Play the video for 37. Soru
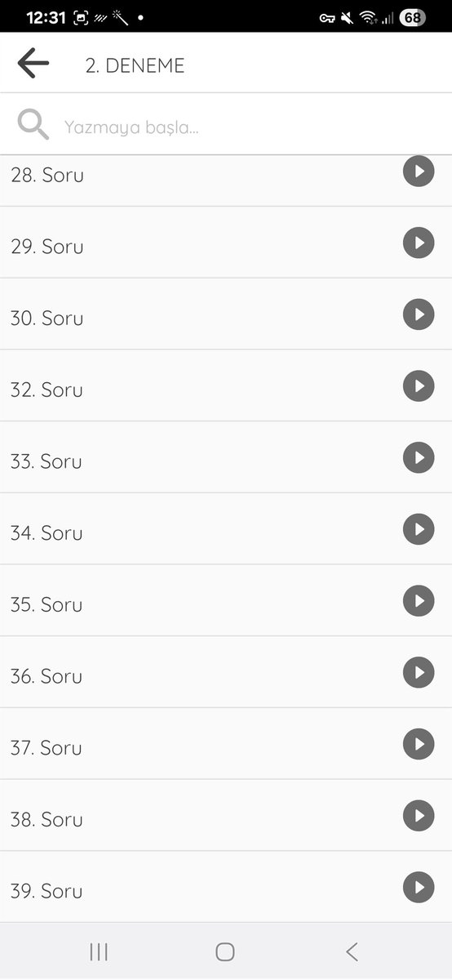This screenshot has height=980, width=452. [419, 744]
